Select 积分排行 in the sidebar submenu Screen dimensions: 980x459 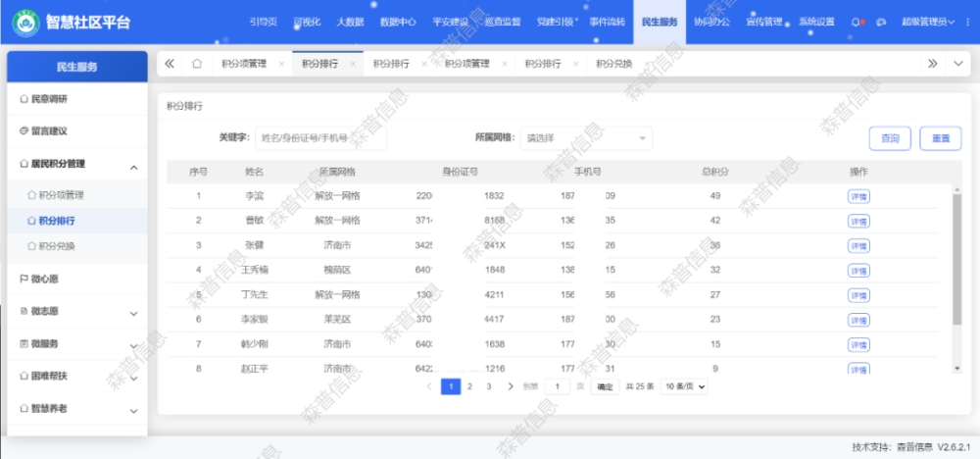(57, 221)
